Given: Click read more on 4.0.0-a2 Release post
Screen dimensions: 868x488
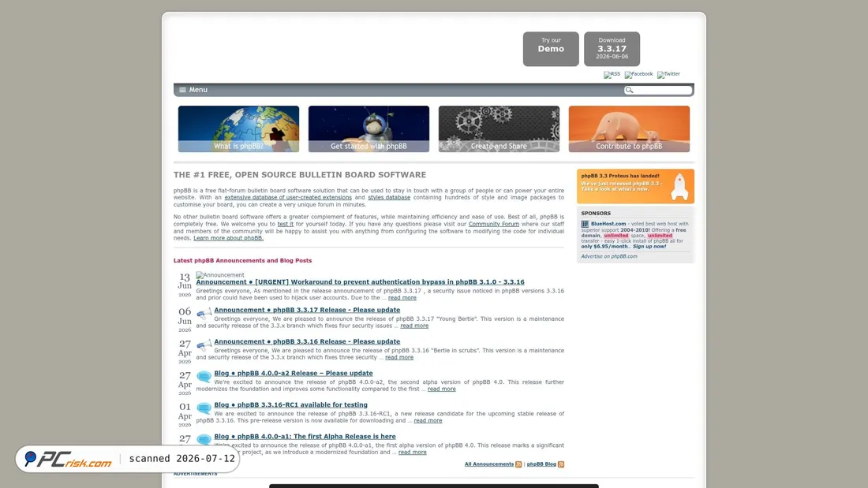Looking at the screenshot, I should (441, 389).
